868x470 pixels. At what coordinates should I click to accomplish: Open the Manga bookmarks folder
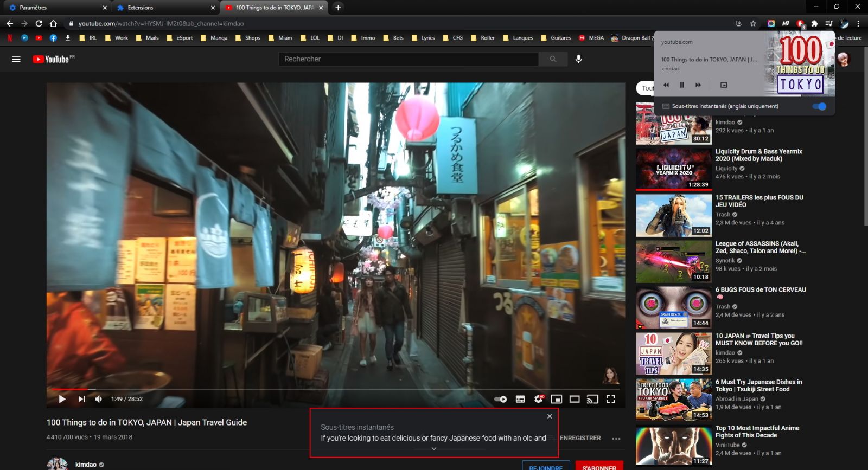[214, 38]
